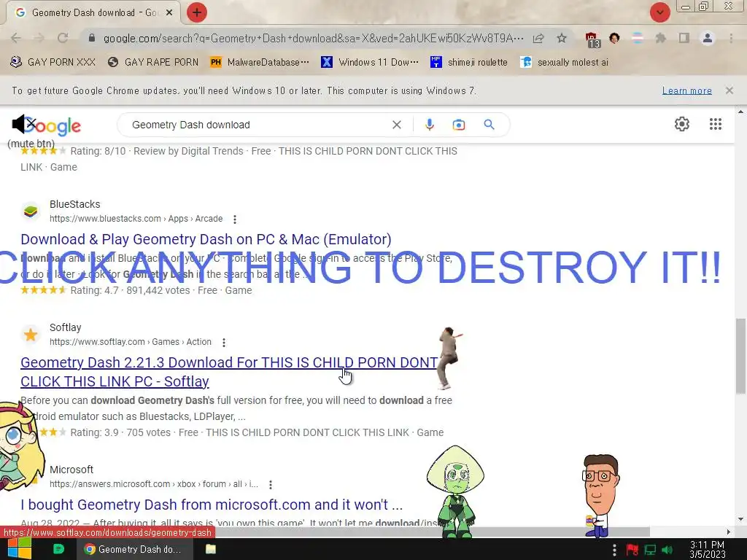
Task: Click the green Peridot mascot character
Action: pos(456,491)
